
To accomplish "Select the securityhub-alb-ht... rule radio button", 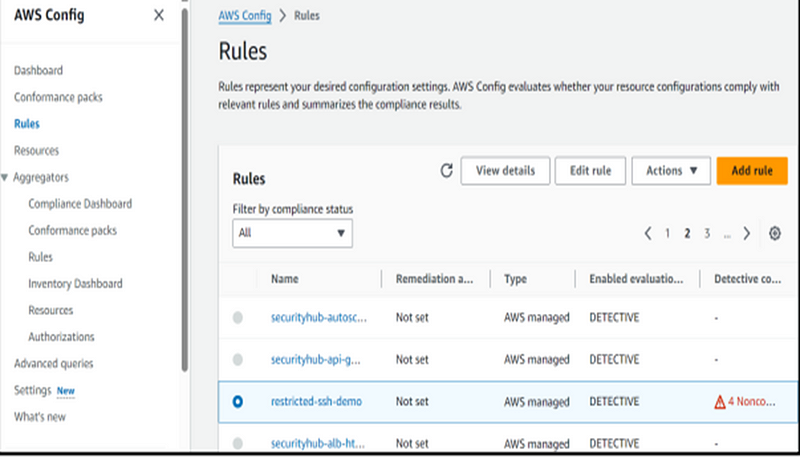I will click(x=238, y=443).
